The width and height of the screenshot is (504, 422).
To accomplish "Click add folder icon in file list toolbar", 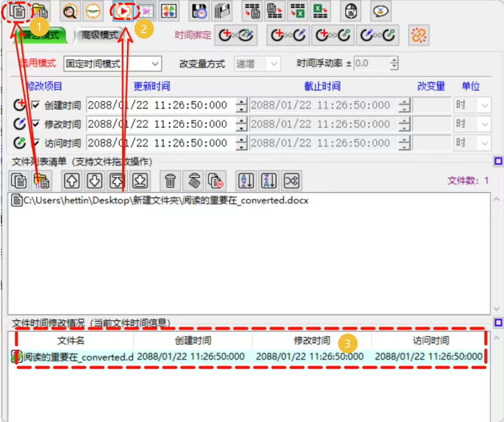I will [42, 180].
